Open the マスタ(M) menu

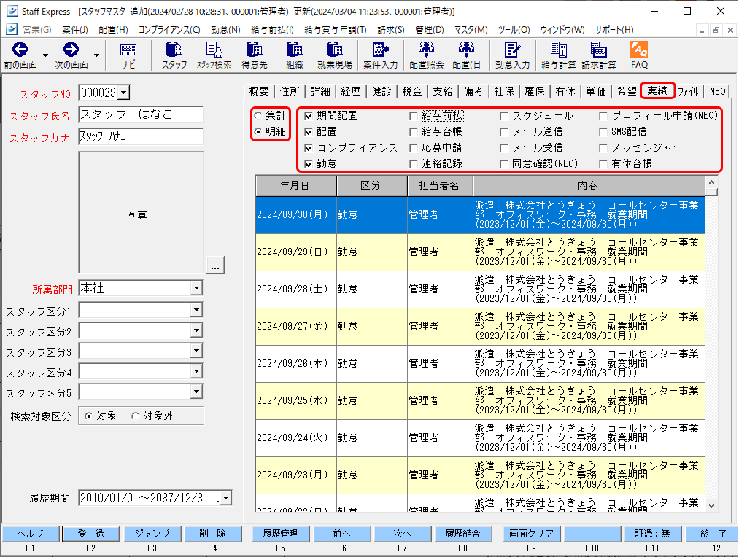click(471, 30)
